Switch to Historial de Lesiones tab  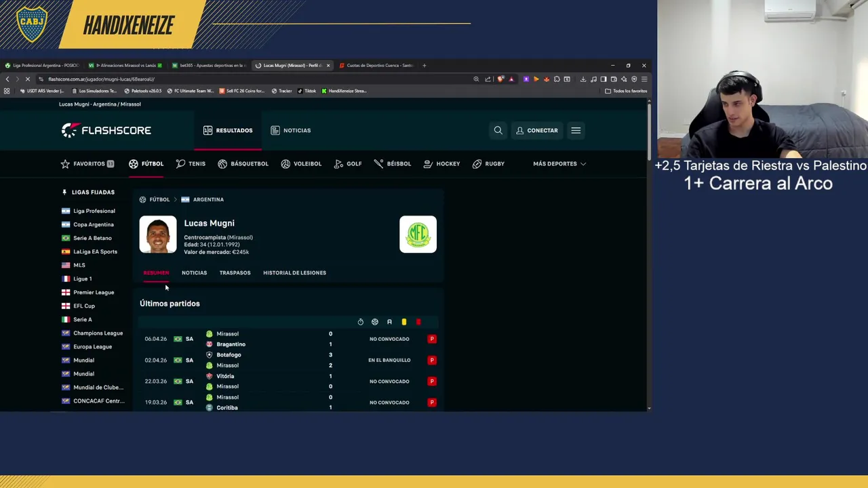click(294, 272)
